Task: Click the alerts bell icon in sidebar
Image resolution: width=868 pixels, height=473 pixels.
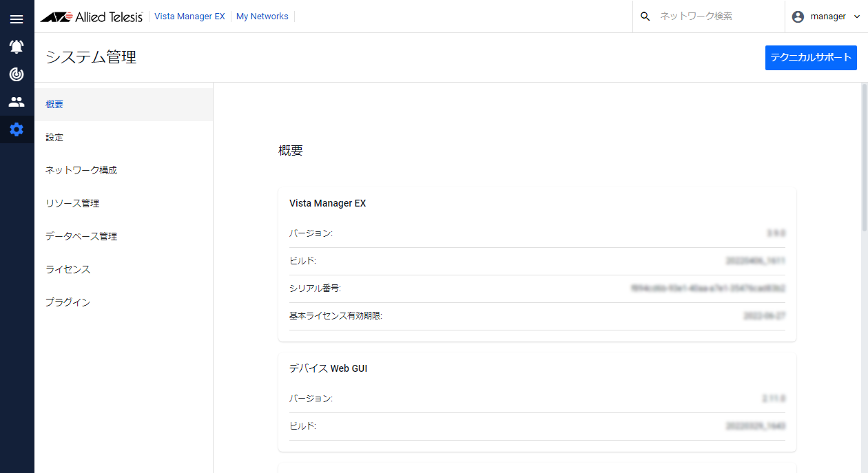Action: click(17, 46)
